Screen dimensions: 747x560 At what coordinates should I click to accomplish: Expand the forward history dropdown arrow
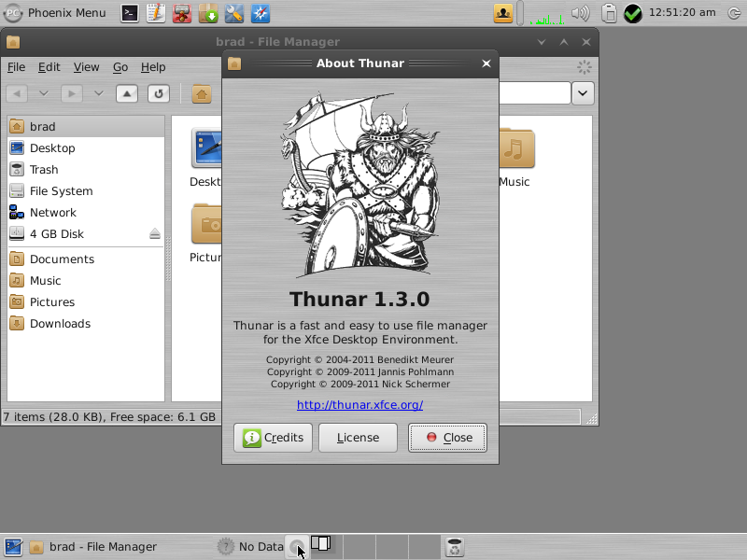pyautogui.click(x=99, y=93)
